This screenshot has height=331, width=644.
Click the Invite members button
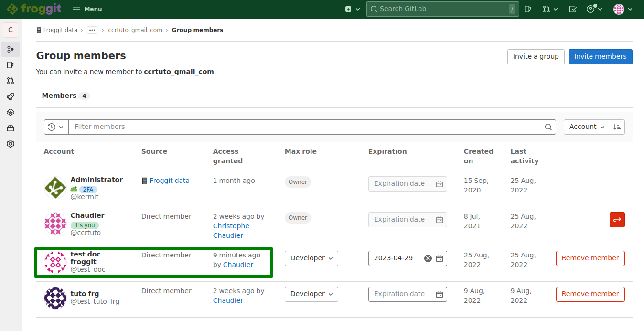pyautogui.click(x=600, y=56)
